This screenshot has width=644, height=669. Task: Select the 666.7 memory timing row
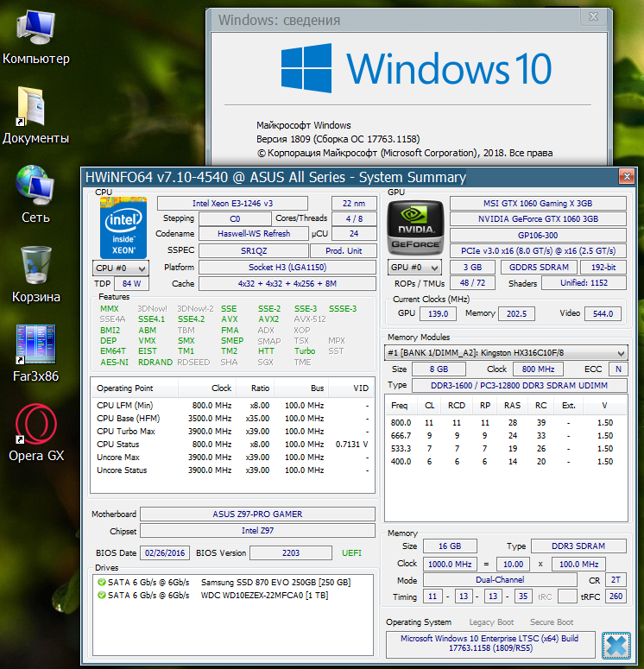pyautogui.click(x=506, y=436)
